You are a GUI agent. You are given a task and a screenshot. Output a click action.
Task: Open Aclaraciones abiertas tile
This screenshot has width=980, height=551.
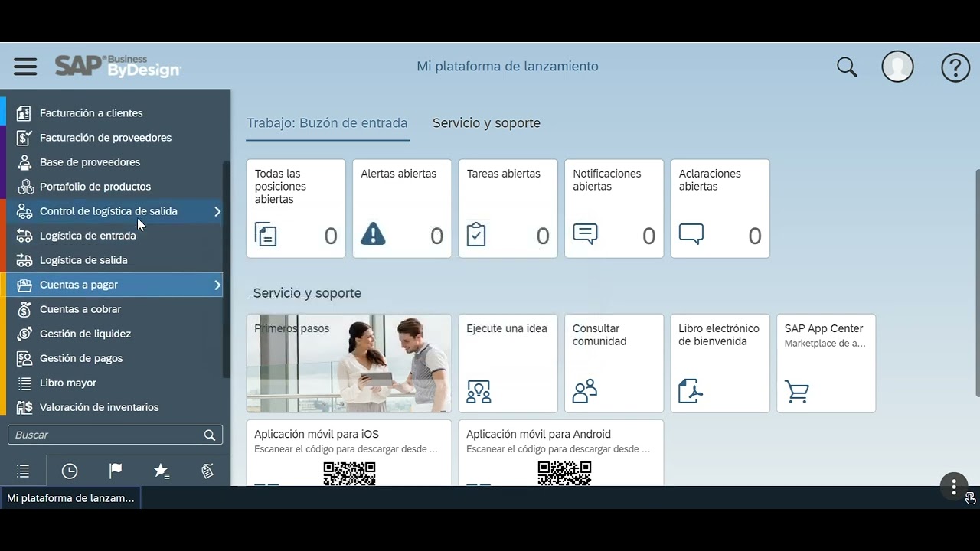(720, 208)
